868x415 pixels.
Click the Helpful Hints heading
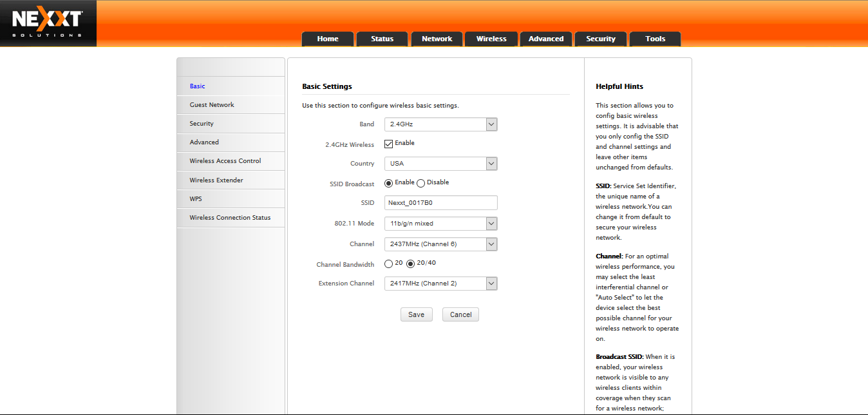pyautogui.click(x=619, y=86)
